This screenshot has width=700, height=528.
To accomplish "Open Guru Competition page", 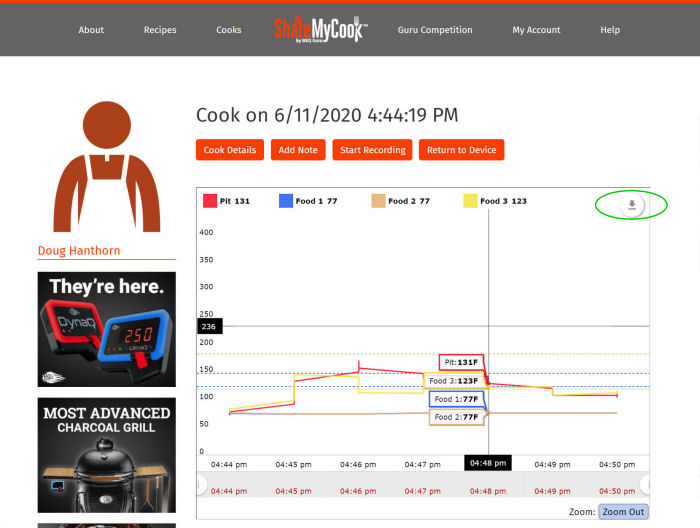I will [435, 30].
